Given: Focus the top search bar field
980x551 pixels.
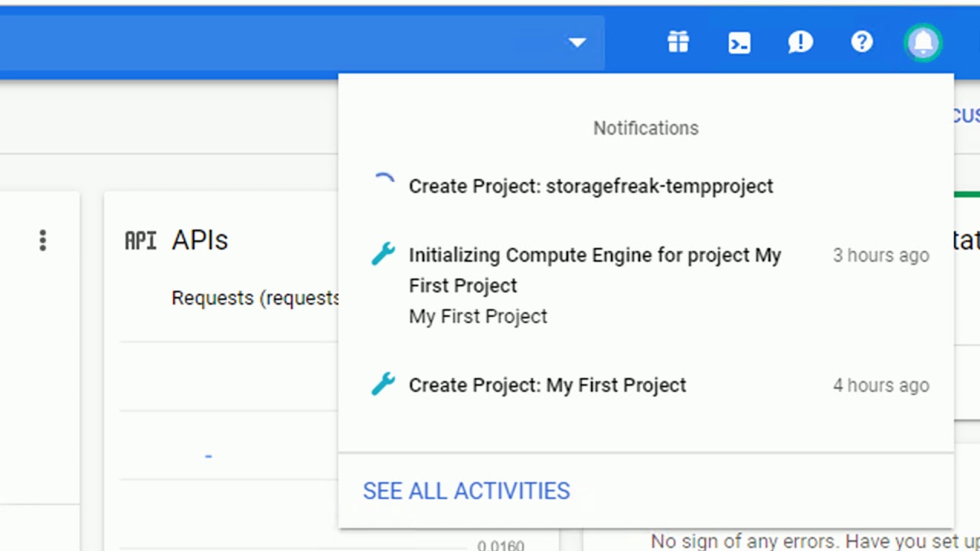Looking at the screenshot, I should click(x=302, y=42).
